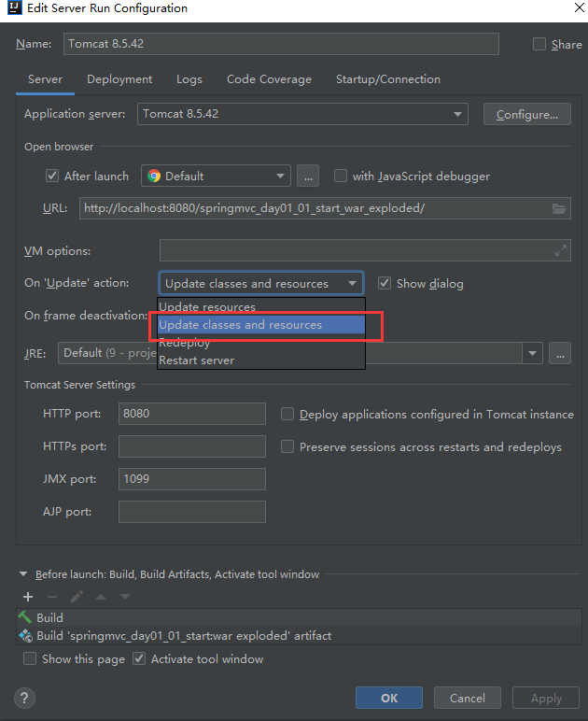Check Deploy applications configured in Tomcat instance
Viewport: 588px width, 721px height.
[287, 414]
